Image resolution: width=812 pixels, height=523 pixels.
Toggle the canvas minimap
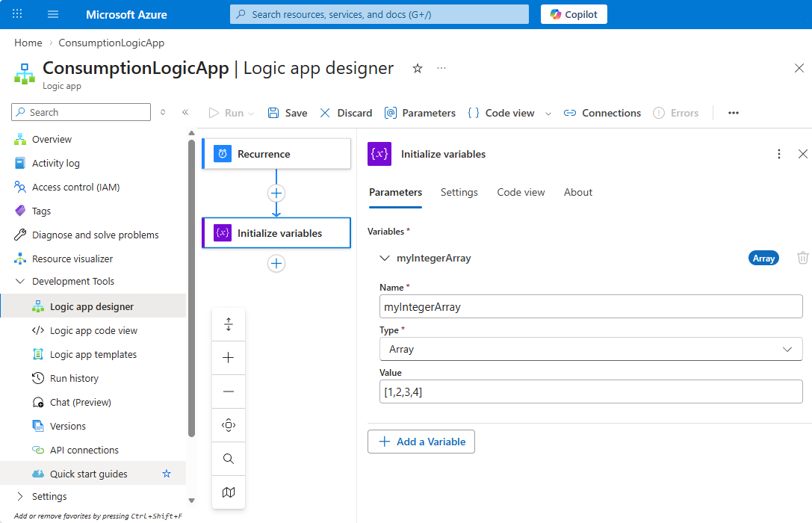point(229,492)
